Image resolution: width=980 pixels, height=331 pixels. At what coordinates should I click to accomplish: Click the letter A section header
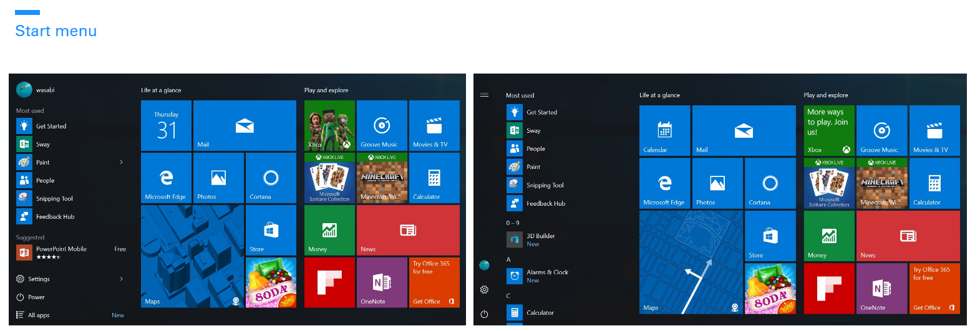point(508,259)
